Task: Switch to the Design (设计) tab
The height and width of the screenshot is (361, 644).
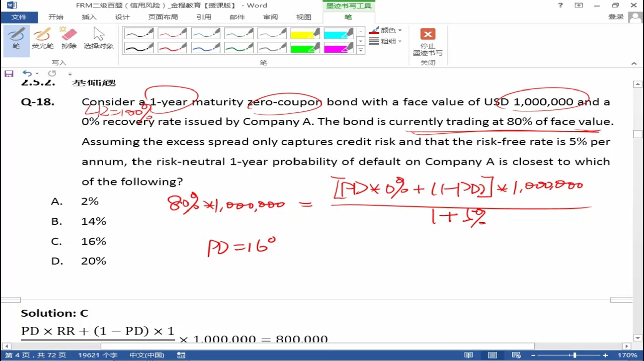Action: [x=122, y=17]
